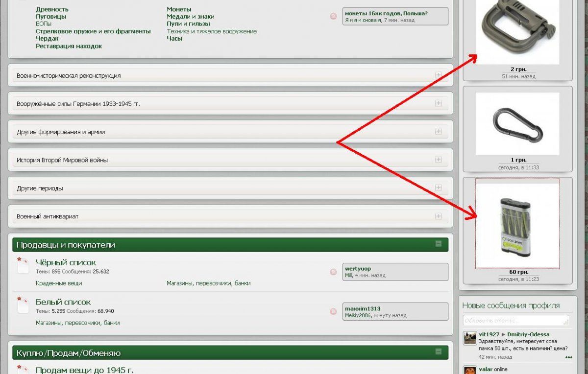Open RSS feed icon in Белый список row
The height and width of the screenshot is (374, 588).
tap(333, 311)
